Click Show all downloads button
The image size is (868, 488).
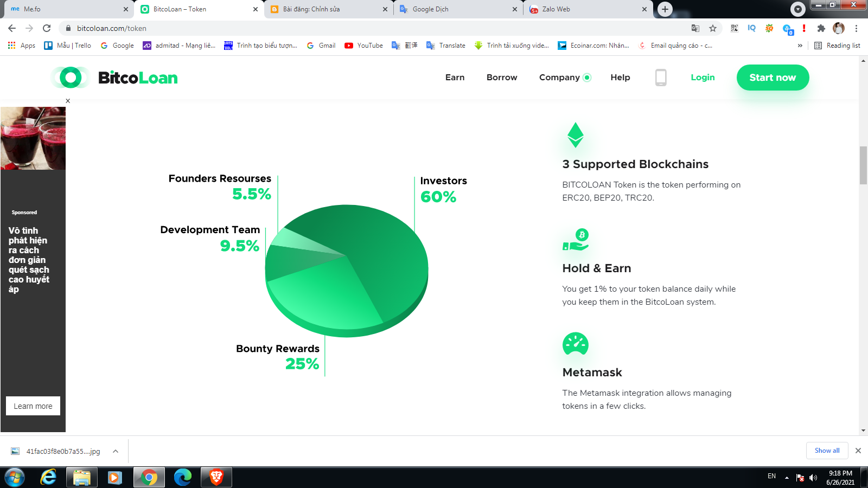pos(827,451)
